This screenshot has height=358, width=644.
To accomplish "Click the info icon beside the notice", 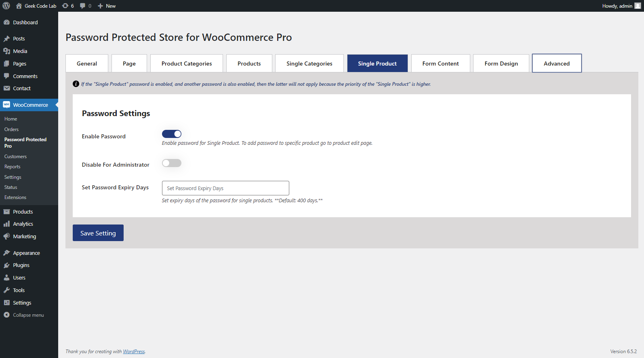I will pos(76,84).
